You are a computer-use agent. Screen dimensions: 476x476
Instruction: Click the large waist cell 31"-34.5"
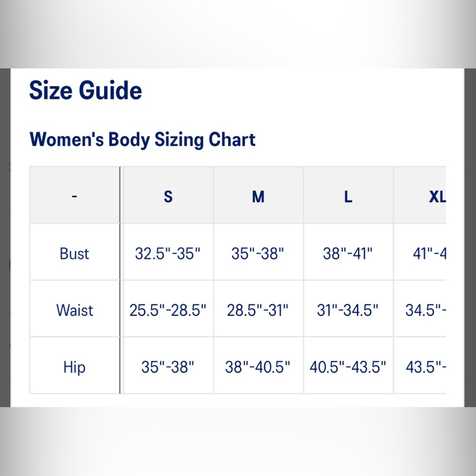[347, 310]
